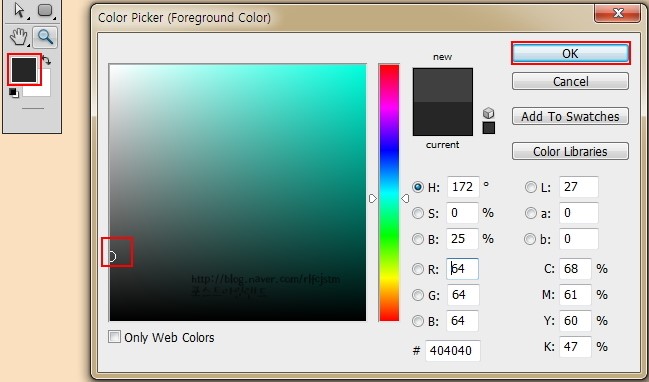Image resolution: width=649 pixels, height=382 pixels.
Task: Click the current color preview swatch
Action: (x=442, y=119)
